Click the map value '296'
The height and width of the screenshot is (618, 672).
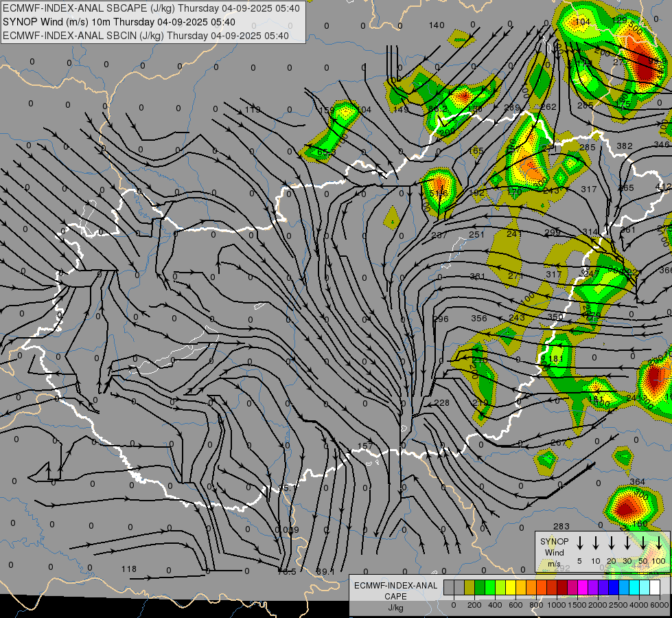tap(441, 319)
